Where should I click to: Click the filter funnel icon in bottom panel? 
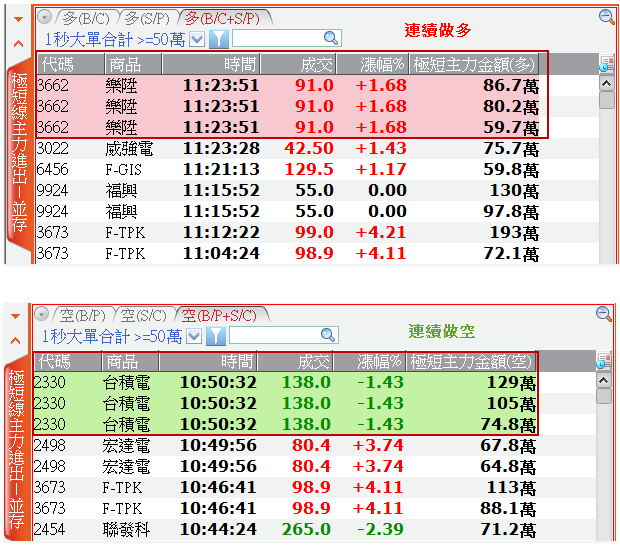(216, 336)
